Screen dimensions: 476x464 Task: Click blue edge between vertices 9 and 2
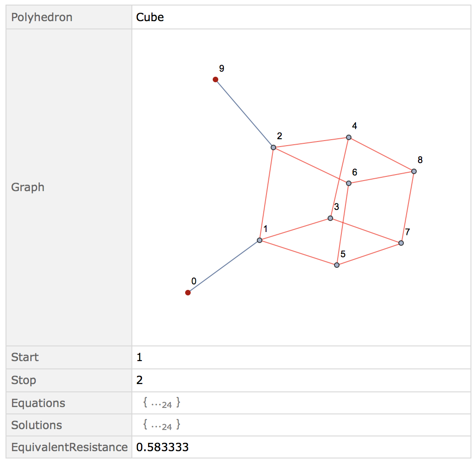click(244, 113)
